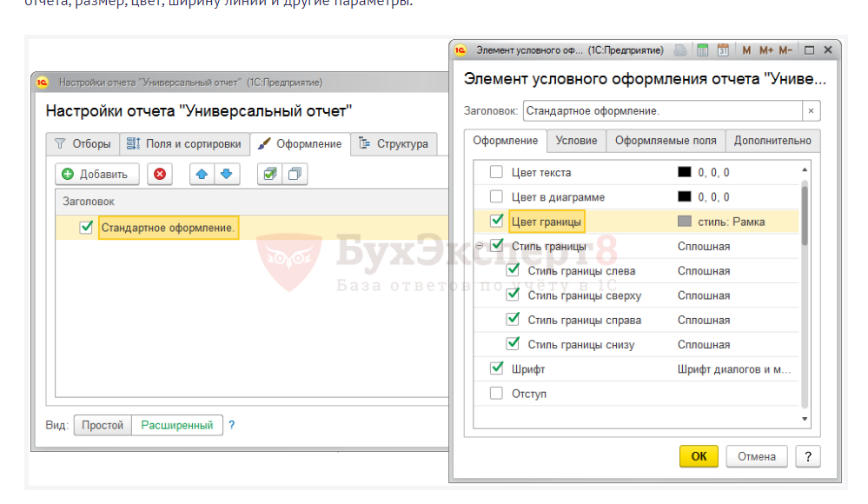Click the Сплошная value of Стиль границы снизу

pos(704,344)
